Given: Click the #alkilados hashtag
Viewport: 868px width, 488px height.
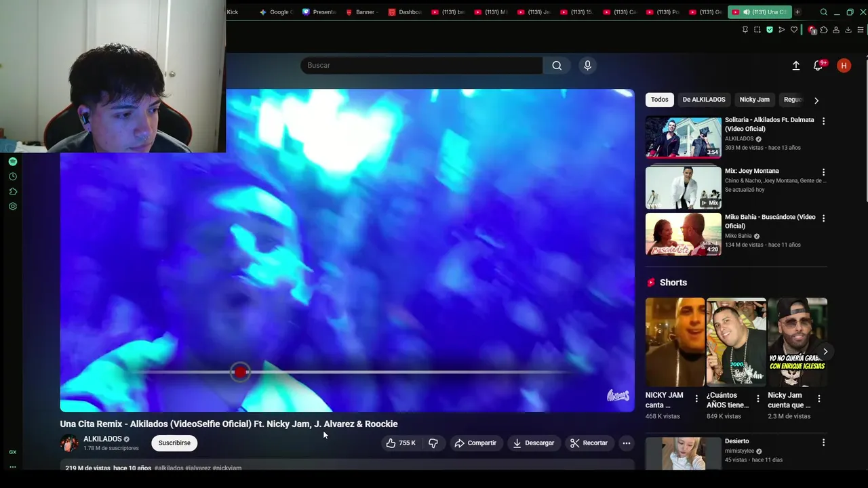Looking at the screenshot, I should tap(169, 468).
